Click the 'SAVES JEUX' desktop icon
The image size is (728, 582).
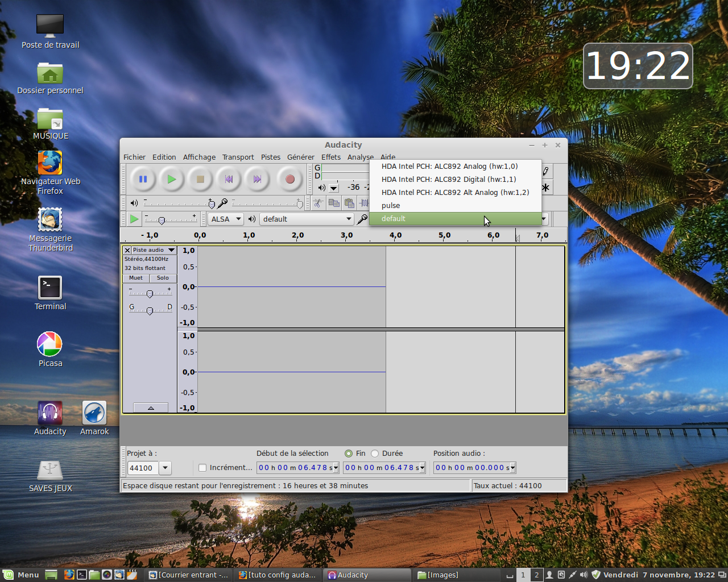(50, 476)
